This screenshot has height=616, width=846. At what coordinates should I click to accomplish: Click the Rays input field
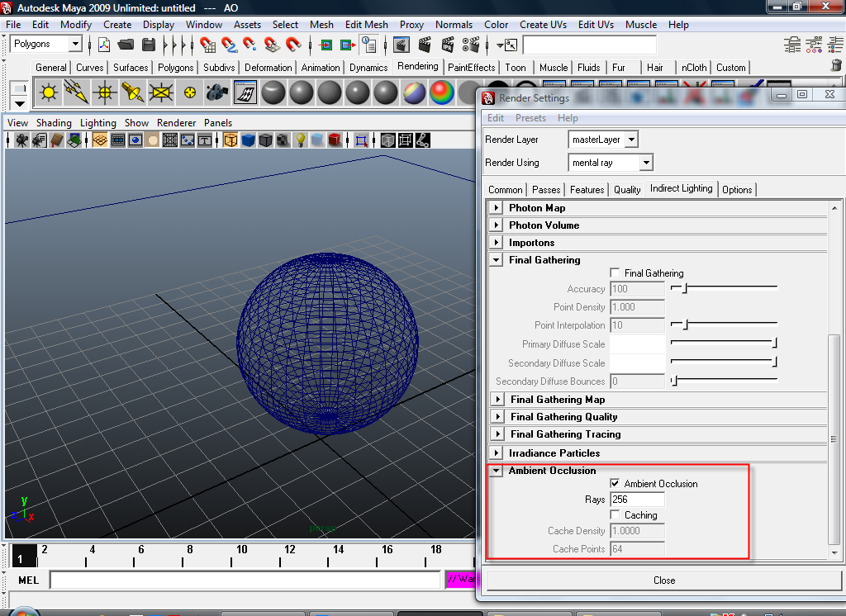point(637,500)
